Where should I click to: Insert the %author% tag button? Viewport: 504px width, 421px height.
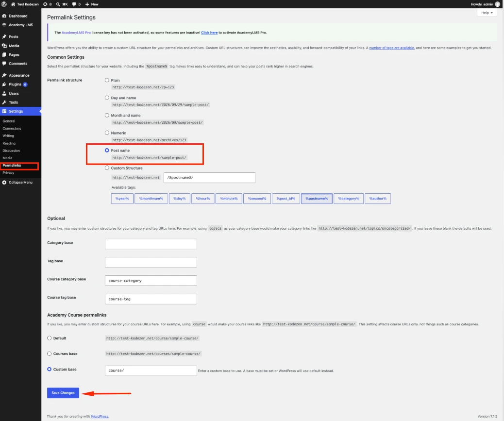[378, 199]
